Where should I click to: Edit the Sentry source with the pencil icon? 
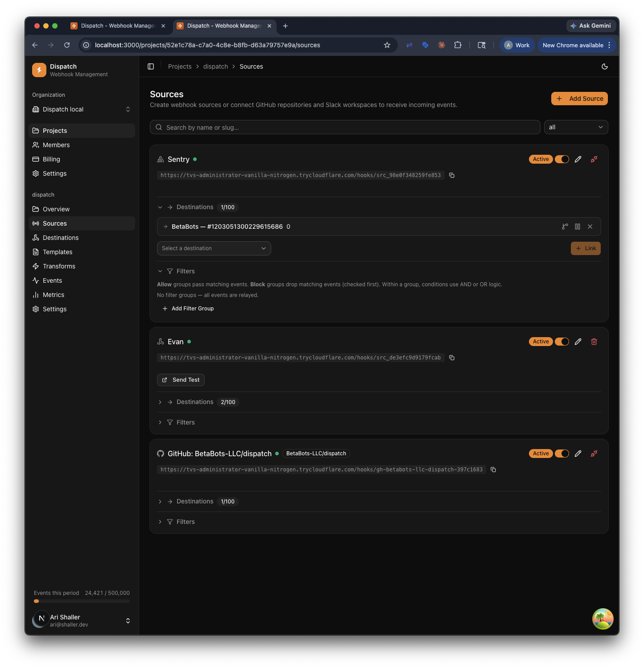tap(578, 159)
